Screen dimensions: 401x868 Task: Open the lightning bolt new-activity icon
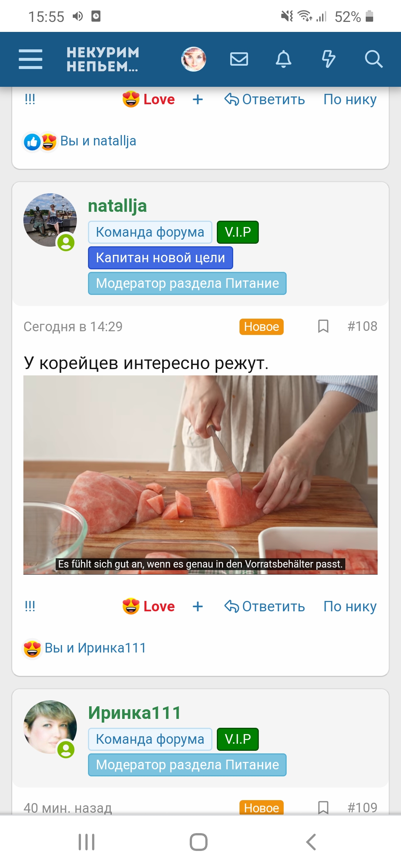coord(329,59)
